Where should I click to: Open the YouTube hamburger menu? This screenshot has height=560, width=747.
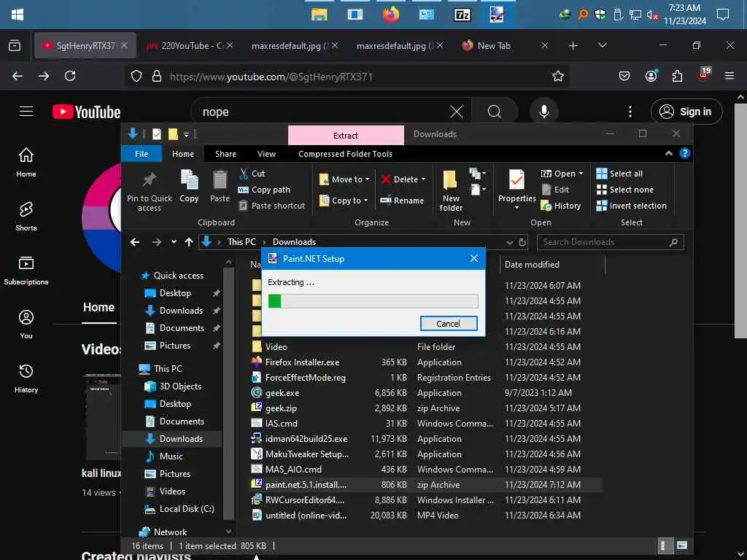pyautogui.click(x=26, y=112)
